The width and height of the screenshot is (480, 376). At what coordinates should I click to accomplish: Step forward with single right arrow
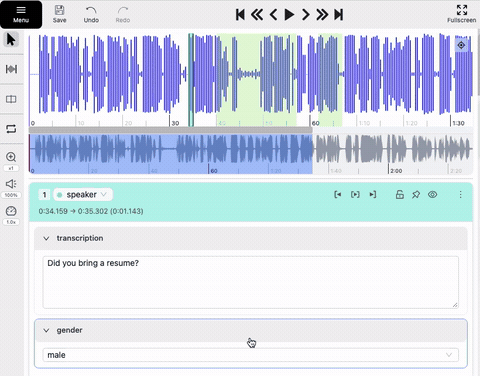pyautogui.click(x=305, y=15)
